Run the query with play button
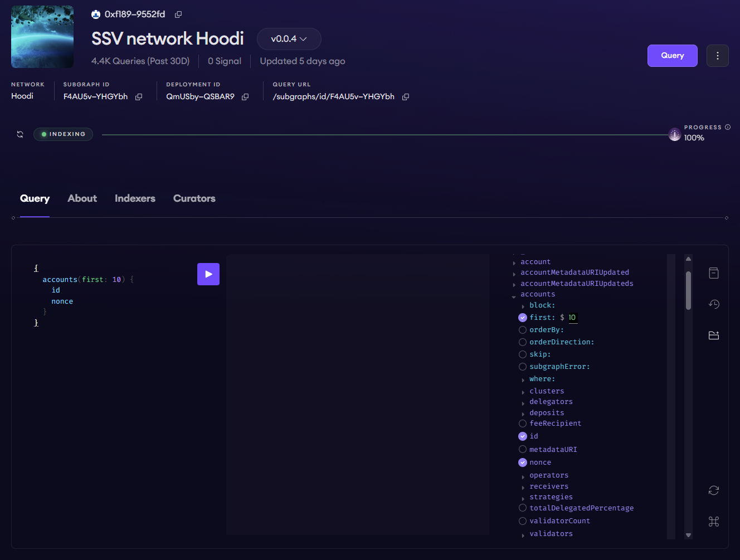The width and height of the screenshot is (740, 560). coord(208,274)
